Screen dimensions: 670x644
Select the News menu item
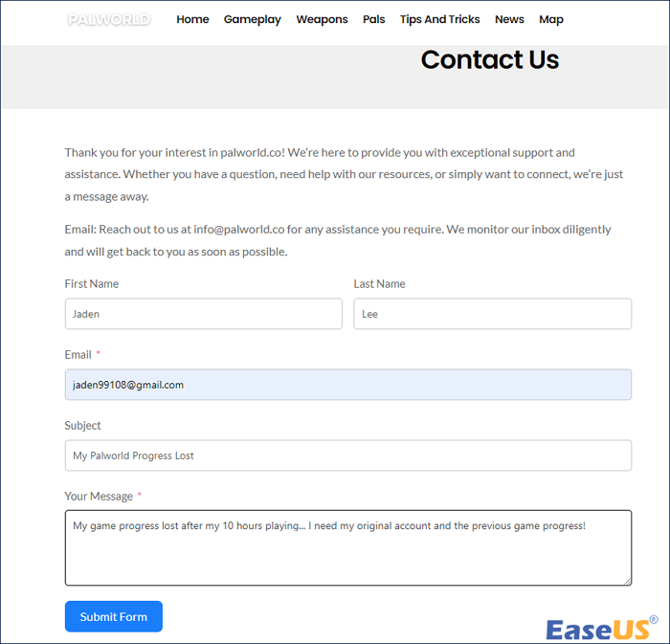(x=509, y=19)
